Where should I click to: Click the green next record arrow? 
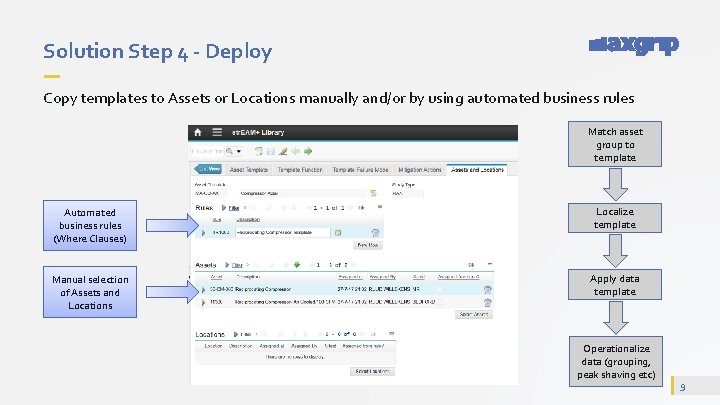308,151
